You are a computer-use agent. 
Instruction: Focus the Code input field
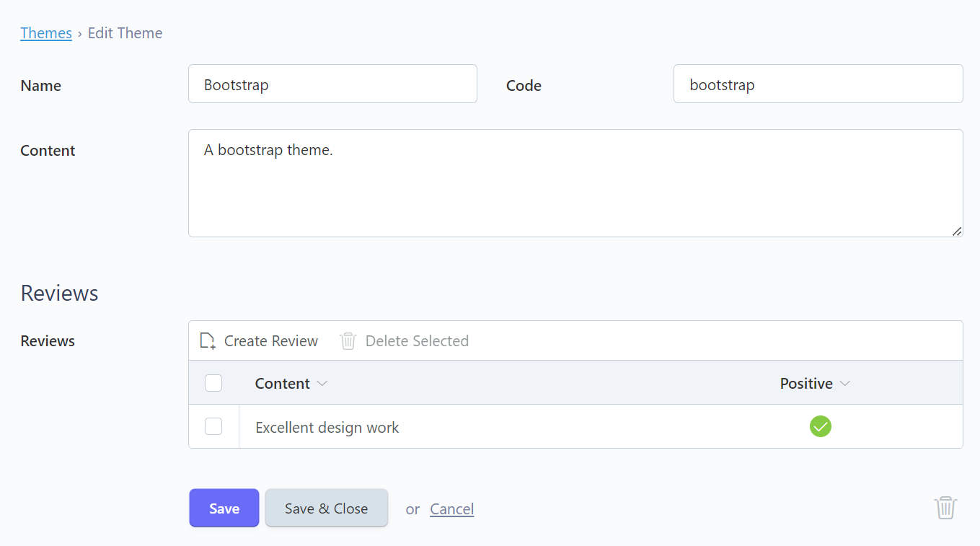coord(818,84)
